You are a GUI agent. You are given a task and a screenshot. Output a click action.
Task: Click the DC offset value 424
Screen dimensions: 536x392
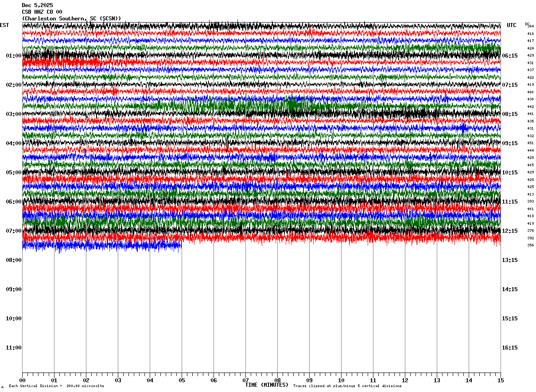[x=531, y=48]
